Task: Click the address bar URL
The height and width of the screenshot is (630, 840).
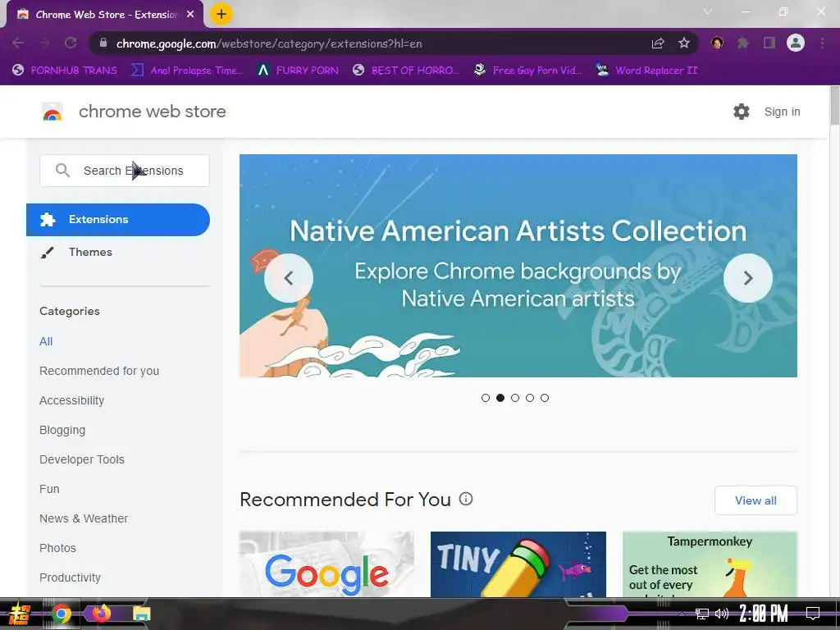Action: (x=269, y=43)
